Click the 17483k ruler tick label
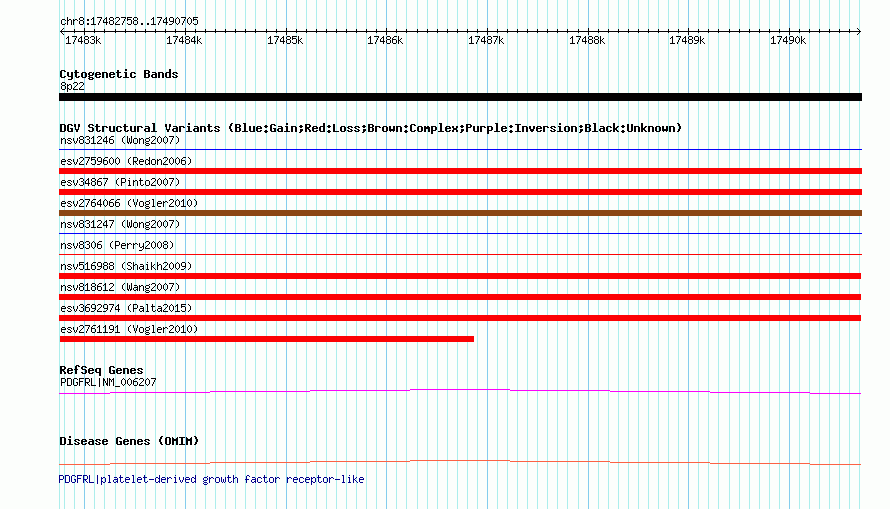890x509 pixels. coord(83,40)
